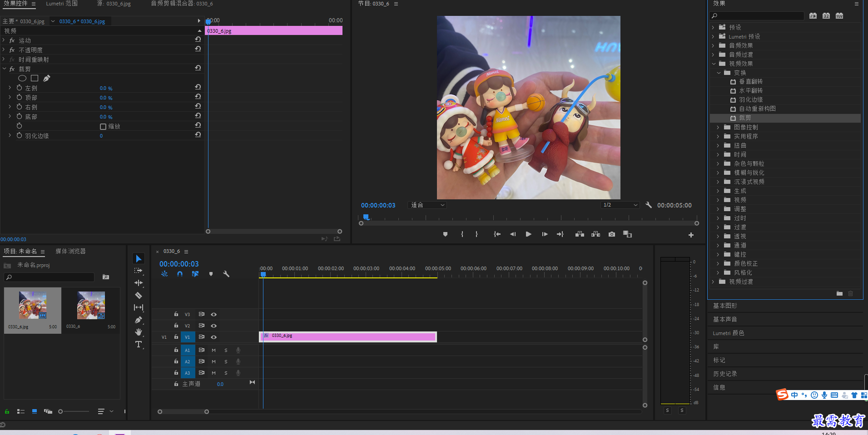Open the 效果控件 panel menu
The height and width of the screenshot is (435, 868).
click(34, 4)
